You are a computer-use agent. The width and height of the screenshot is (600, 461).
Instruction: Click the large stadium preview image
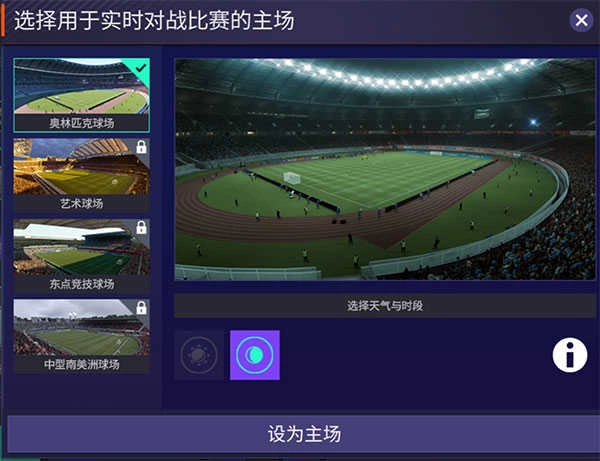coord(385,169)
